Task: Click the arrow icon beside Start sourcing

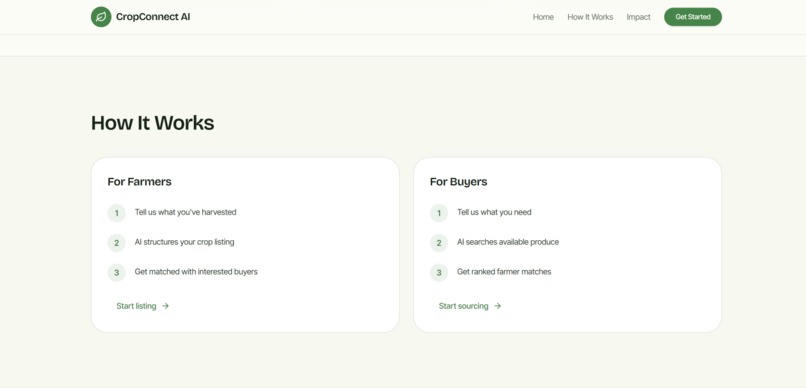Action: (498, 306)
